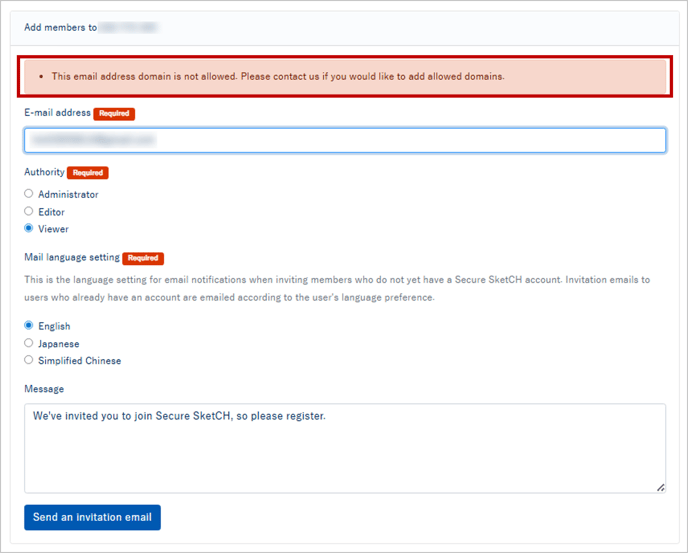Click the Required badge beside Authority
688x553 pixels.
tap(88, 173)
